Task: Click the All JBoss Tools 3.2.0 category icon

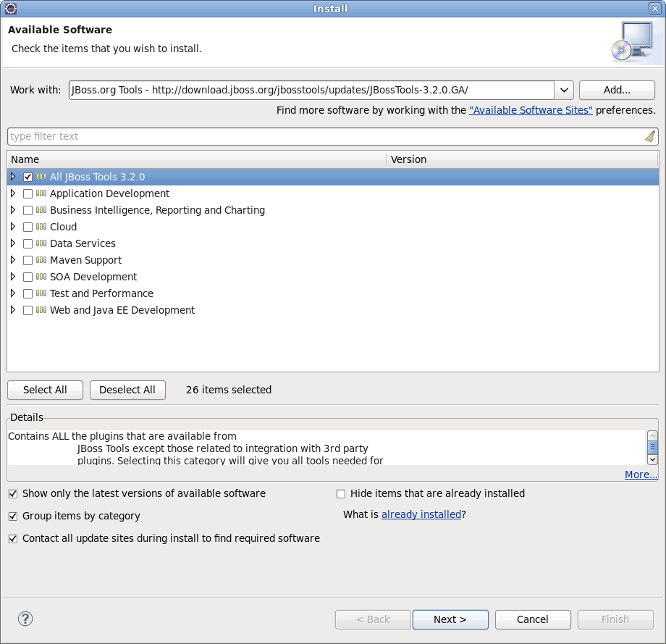Action: point(41,176)
